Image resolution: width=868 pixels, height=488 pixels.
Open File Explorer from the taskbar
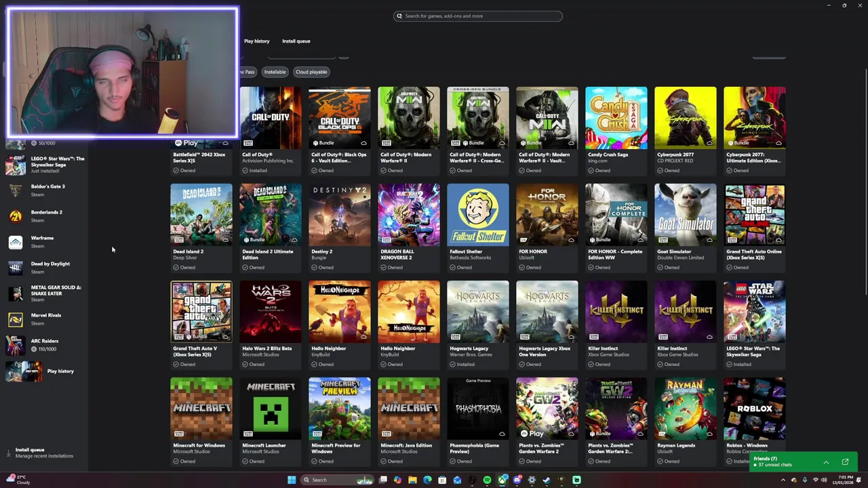[x=412, y=480]
